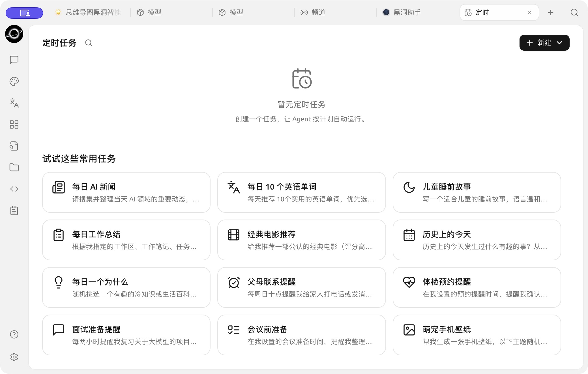Click description starting 请搜集并整理当天 AI

[136, 199]
